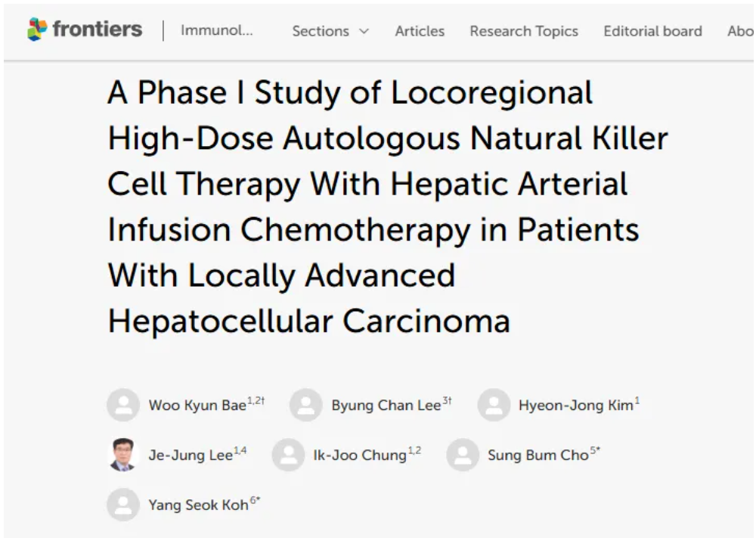Open author link Sung Bum Cho
The image size is (756, 541).
(538, 455)
